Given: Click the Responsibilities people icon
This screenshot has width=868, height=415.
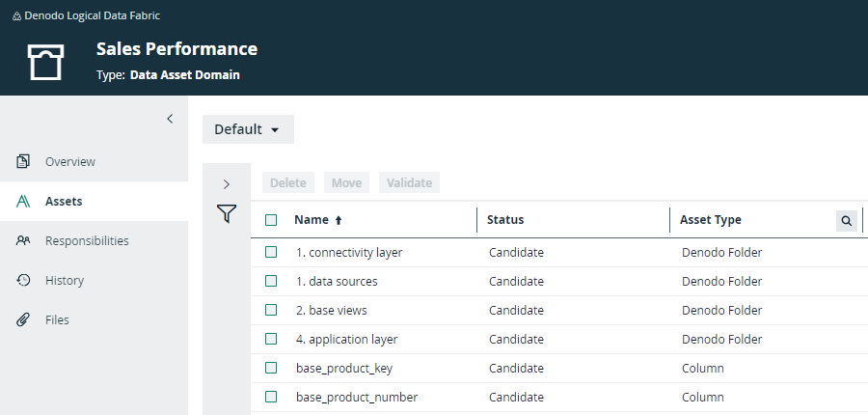Looking at the screenshot, I should tap(23, 240).
